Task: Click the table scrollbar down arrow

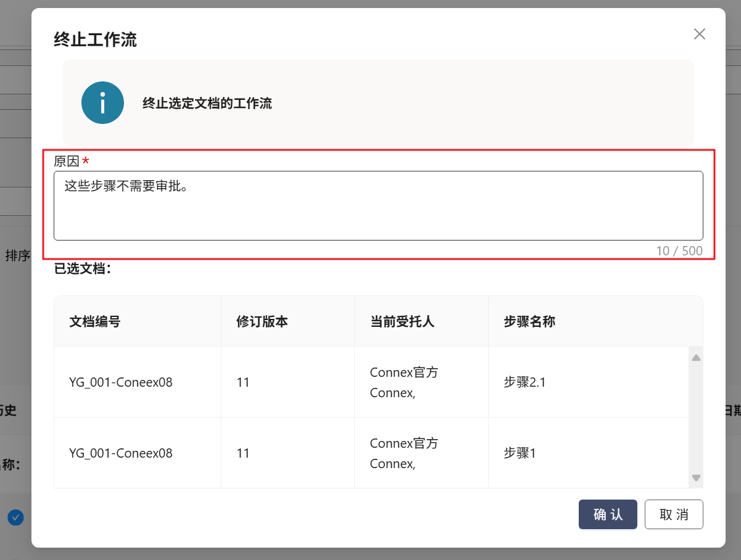Action: click(696, 477)
